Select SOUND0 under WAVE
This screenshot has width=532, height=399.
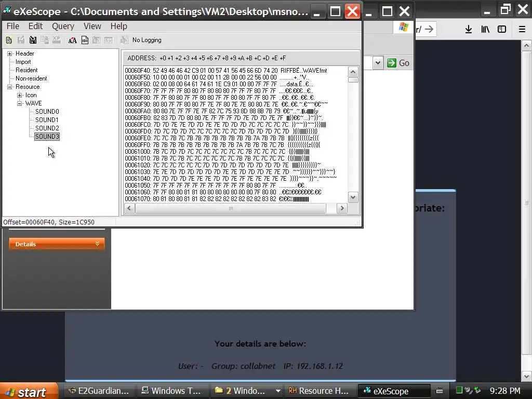tap(47, 112)
